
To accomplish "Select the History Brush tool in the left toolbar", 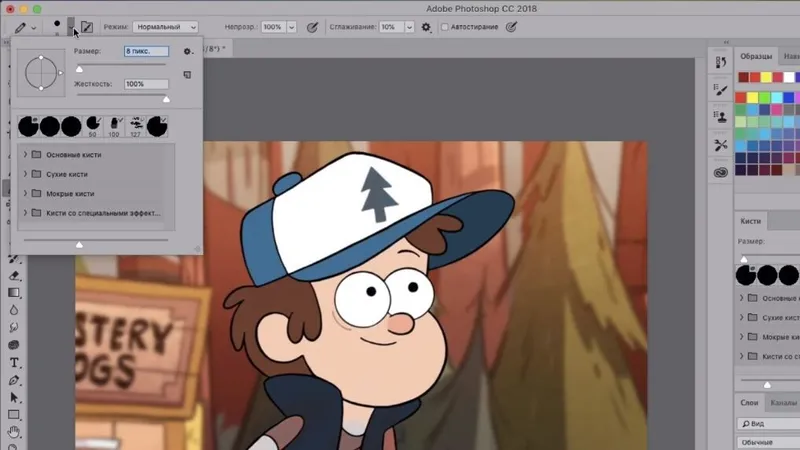I will pyautogui.click(x=14, y=260).
